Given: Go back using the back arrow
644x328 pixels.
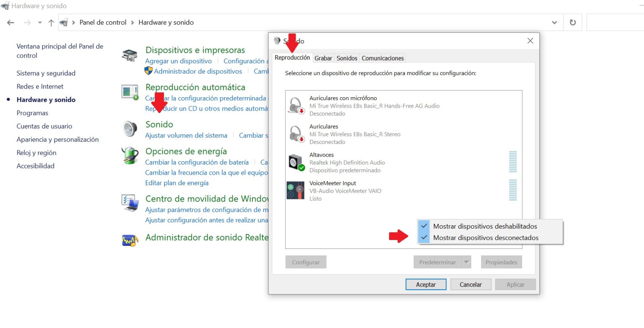Looking at the screenshot, I should [x=10, y=23].
